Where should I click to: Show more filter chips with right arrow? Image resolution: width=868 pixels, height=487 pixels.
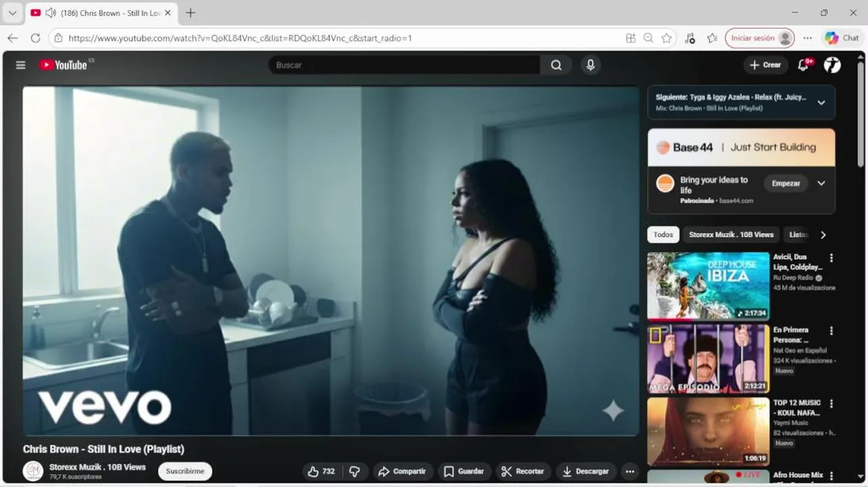823,235
